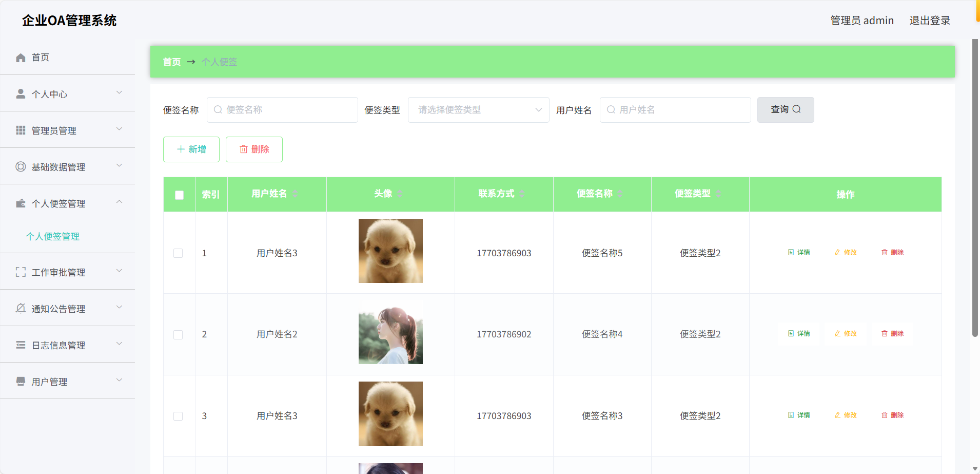
Task: Click the bell icon for 通知公告管理
Action: pyautogui.click(x=21, y=308)
